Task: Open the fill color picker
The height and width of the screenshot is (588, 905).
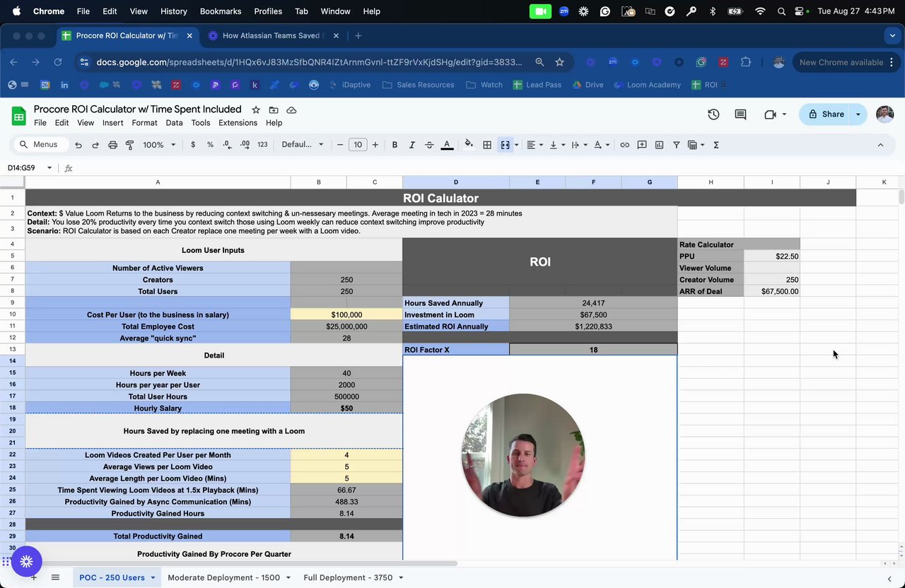Action: point(469,145)
